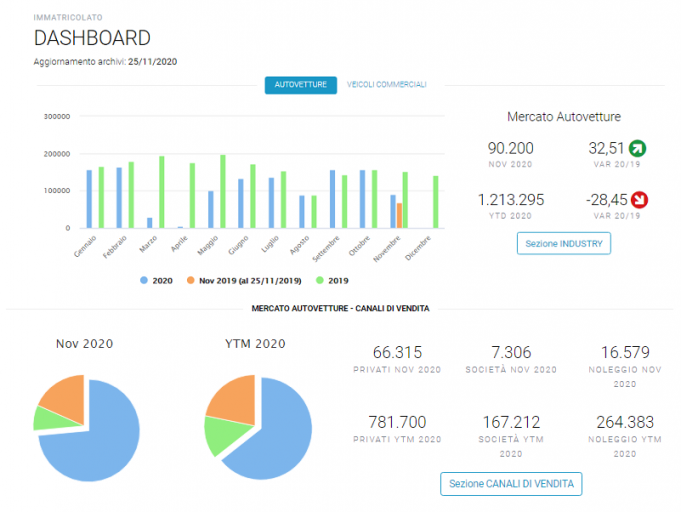Open the Veicoli Commerciali tab
This screenshot has width=681, height=512.
(x=387, y=85)
